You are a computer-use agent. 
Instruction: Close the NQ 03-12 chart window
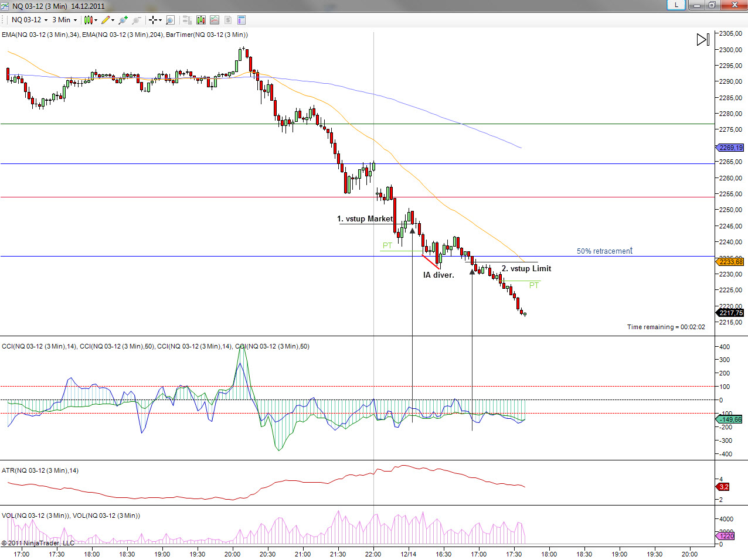[734, 5]
